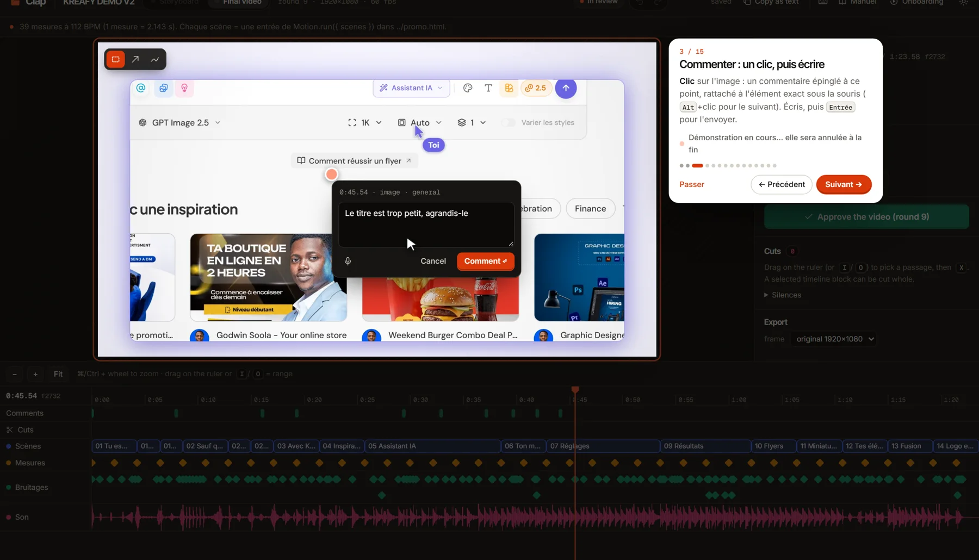Open the GPT Image 2.5 model dropdown

[x=179, y=123]
